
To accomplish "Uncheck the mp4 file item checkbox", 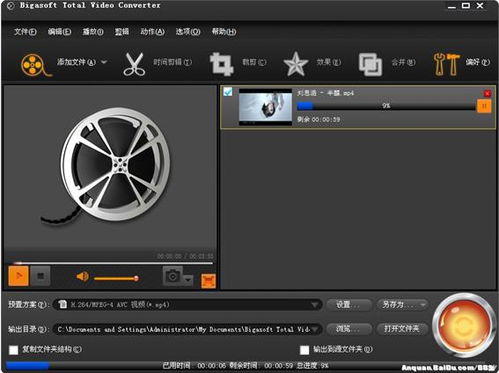I will 228,92.
